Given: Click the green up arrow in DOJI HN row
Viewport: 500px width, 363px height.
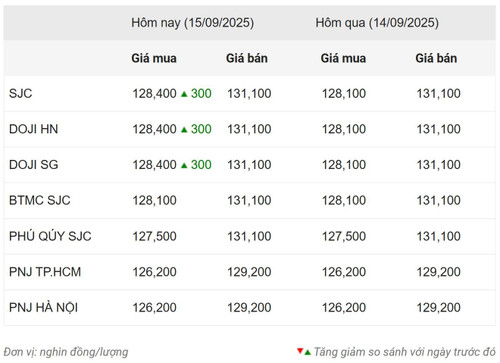Looking at the screenshot, I should click(184, 130).
